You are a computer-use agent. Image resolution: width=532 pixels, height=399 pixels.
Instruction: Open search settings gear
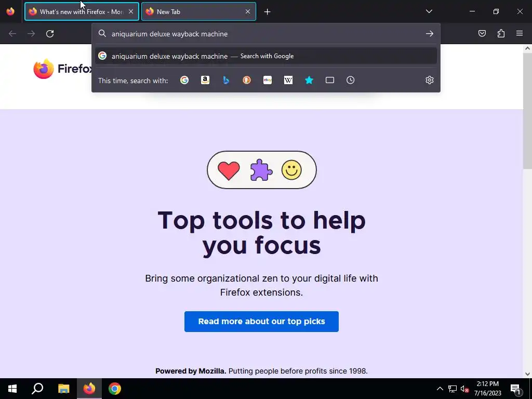point(430,80)
